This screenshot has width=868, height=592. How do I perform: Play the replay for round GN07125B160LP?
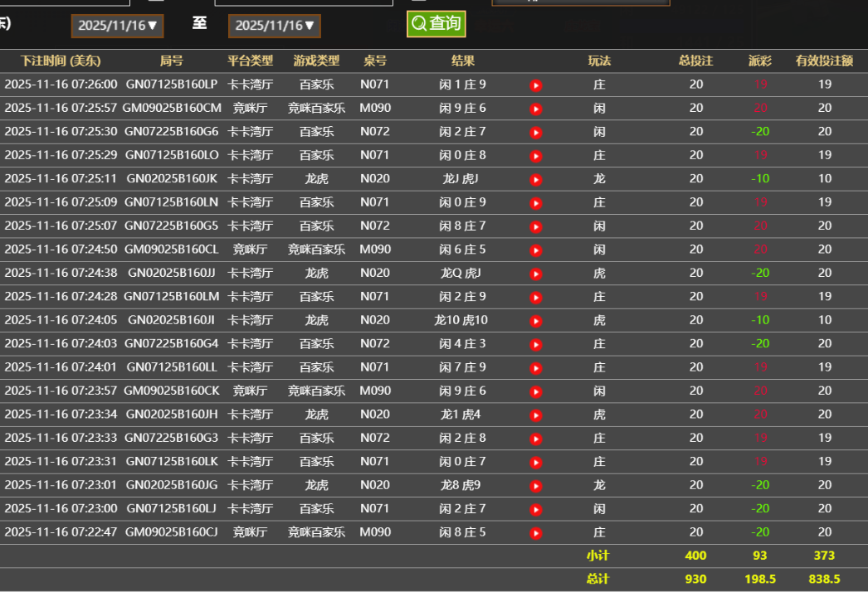(535, 84)
